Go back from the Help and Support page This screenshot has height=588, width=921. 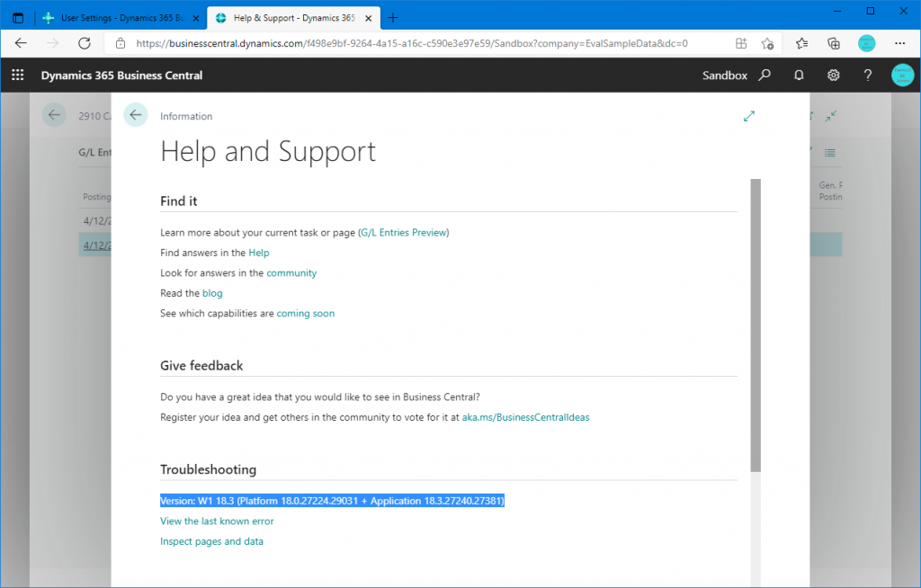136,115
